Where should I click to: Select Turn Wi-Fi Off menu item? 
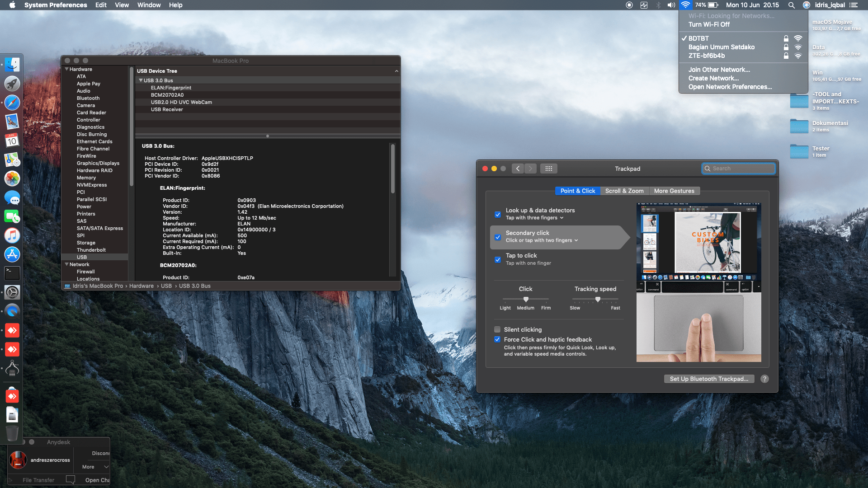pyautogui.click(x=709, y=24)
